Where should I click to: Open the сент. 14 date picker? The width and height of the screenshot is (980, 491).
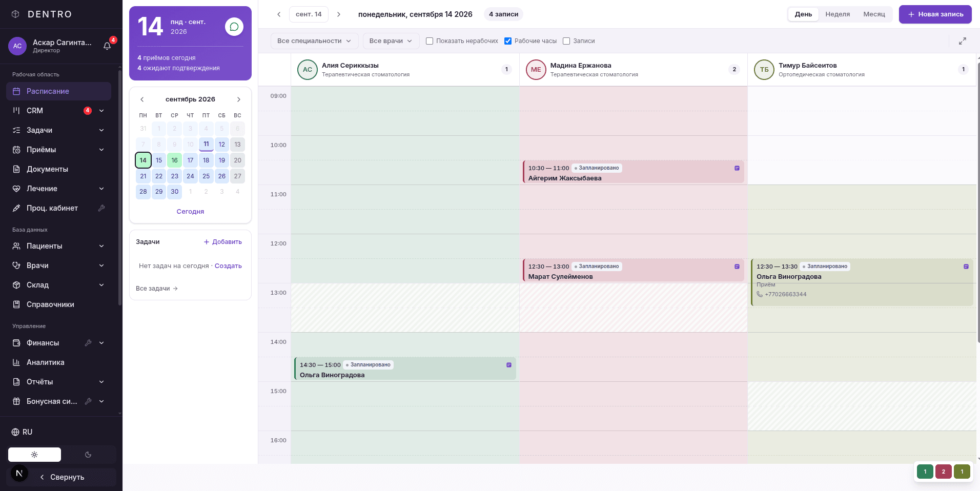[309, 14]
